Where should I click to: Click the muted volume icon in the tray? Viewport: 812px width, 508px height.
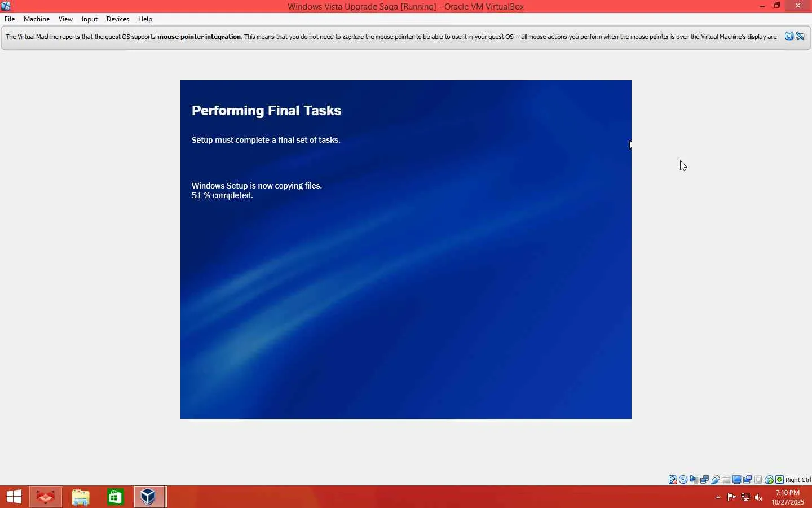coord(759,497)
